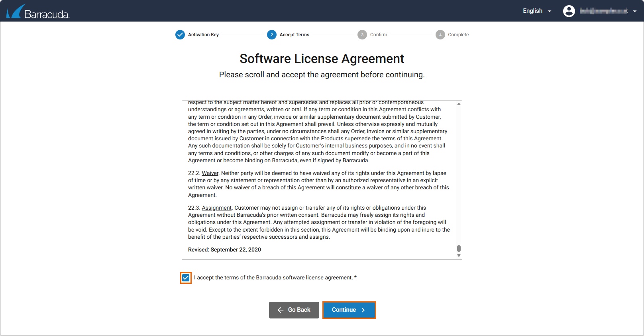Click step 2 circle for Accept Terms

tap(272, 35)
